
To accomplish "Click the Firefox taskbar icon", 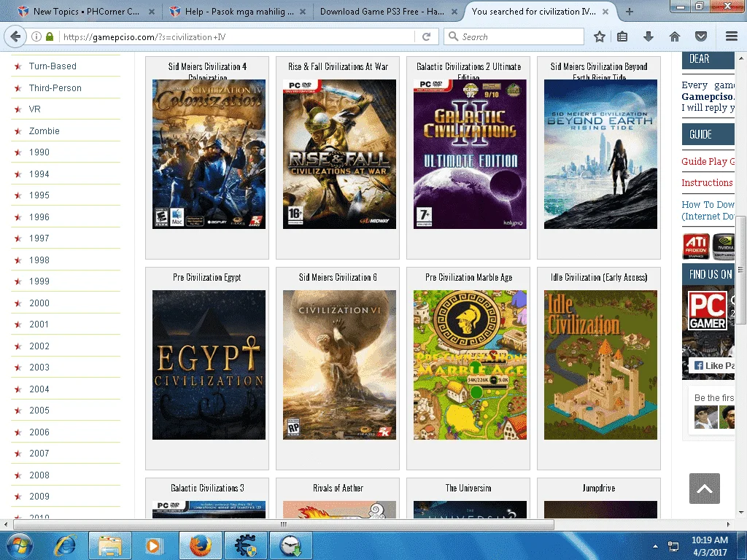I will pos(200,545).
